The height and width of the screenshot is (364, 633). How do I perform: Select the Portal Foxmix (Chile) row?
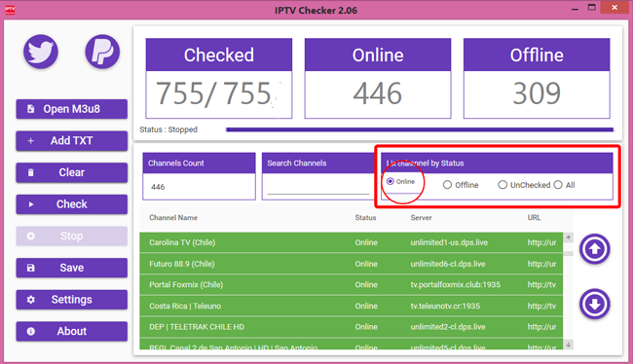click(x=352, y=285)
